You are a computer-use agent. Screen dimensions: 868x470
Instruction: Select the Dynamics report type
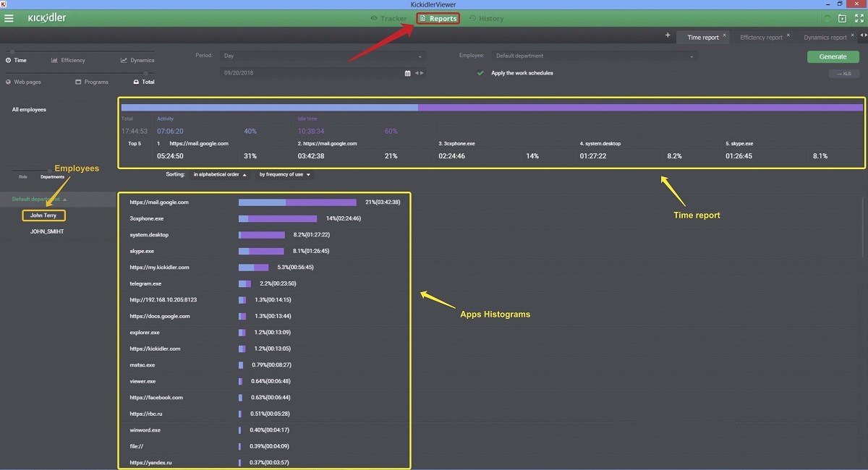pos(137,61)
